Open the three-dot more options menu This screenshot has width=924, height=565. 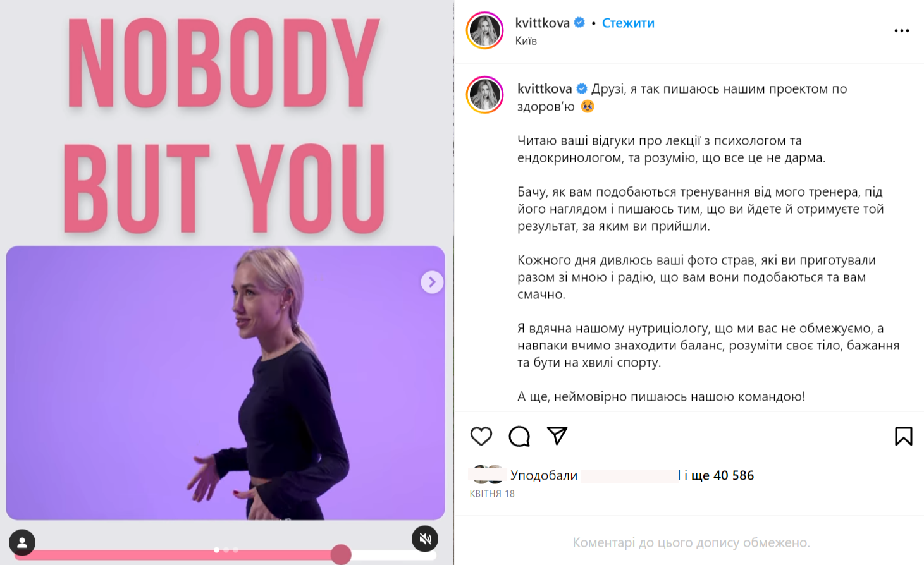(902, 30)
